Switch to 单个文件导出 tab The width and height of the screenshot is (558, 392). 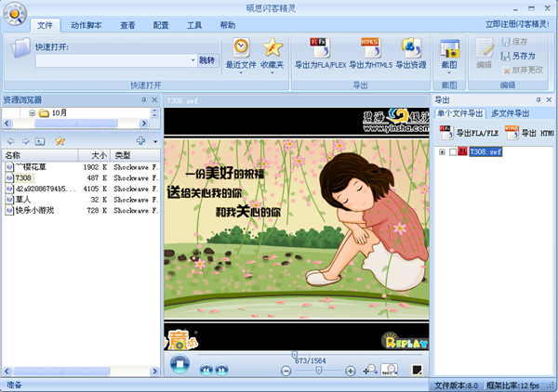pos(459,113)
